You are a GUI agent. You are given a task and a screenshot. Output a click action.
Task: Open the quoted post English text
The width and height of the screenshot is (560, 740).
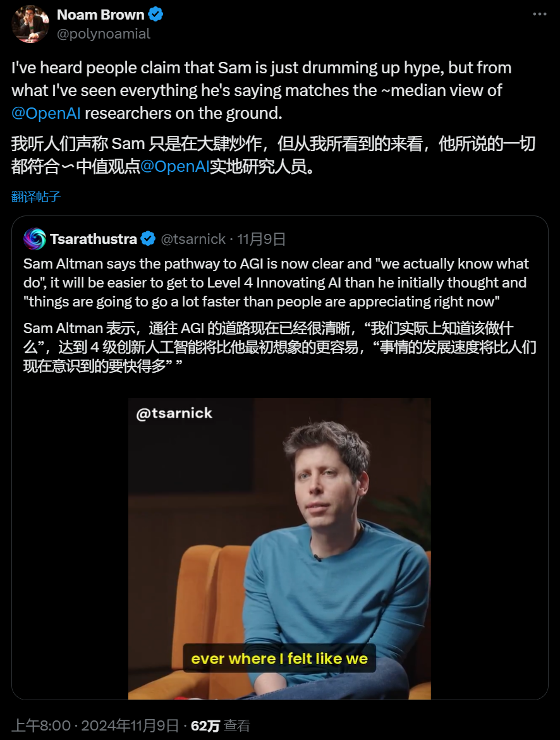click(276, 282)
